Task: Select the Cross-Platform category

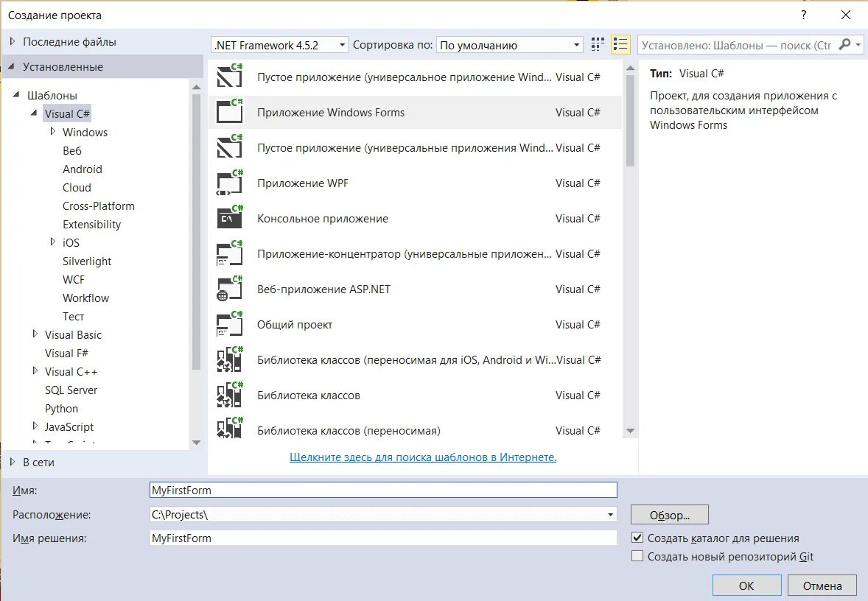Action: (x=99, y=206)
